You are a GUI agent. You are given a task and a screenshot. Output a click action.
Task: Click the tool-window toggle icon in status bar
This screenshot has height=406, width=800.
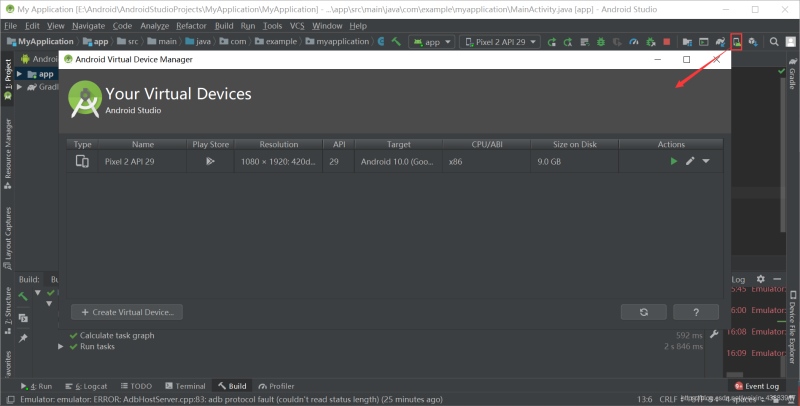(x=10, y=399)
